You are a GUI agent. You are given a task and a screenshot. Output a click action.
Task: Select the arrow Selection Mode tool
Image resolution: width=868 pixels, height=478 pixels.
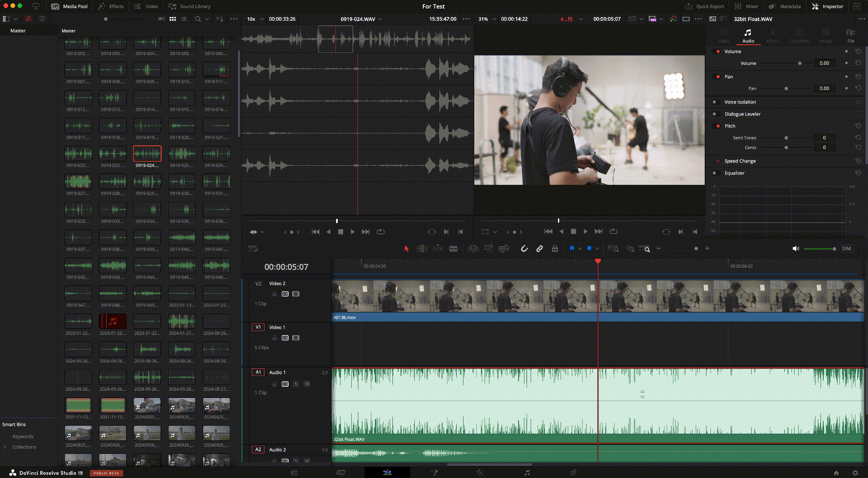pyautogui.click(x=406, y=249)
